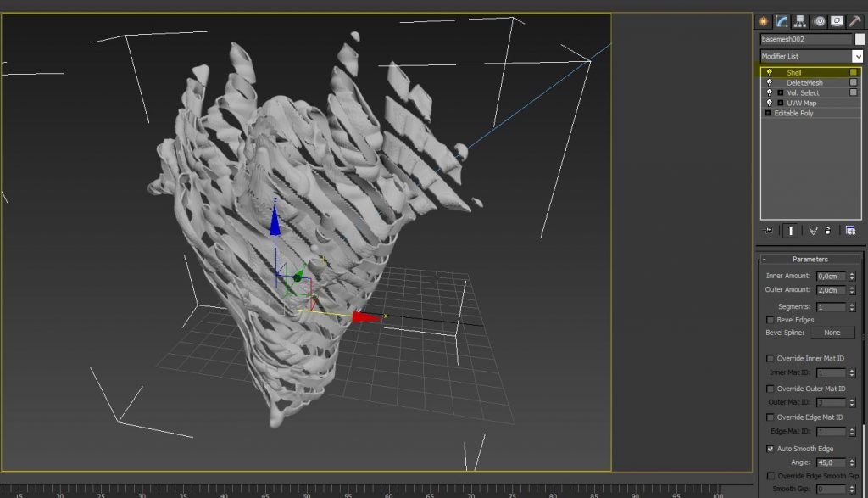Click the object color swatch
The width and height of the screenshot is (868, 498).
(860, 39)
